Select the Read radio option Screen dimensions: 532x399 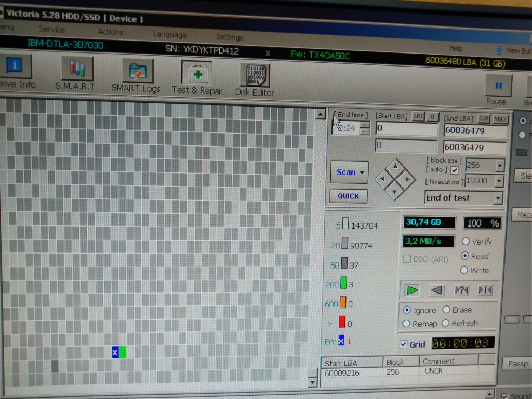click(465, 256)
